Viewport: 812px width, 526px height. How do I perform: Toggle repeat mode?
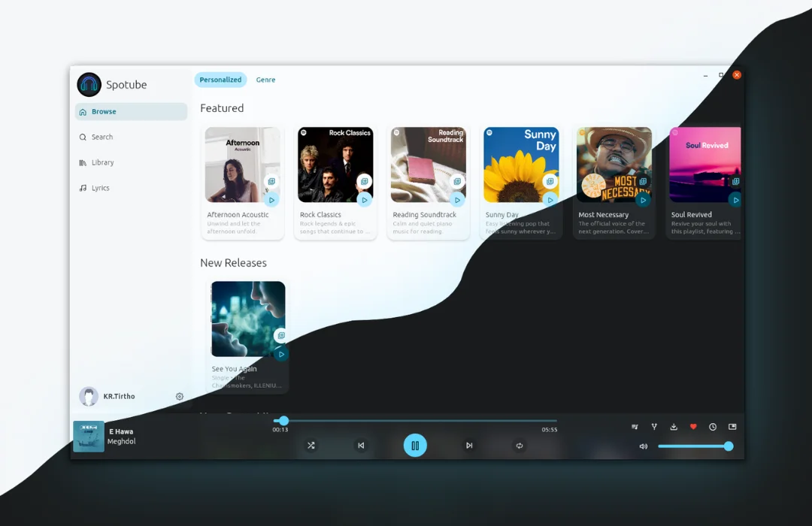click(x=519, y=446)
